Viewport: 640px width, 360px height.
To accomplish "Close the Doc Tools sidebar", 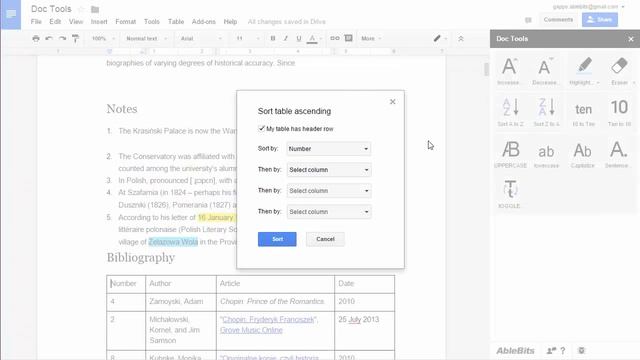I will (x=631, y=39).
